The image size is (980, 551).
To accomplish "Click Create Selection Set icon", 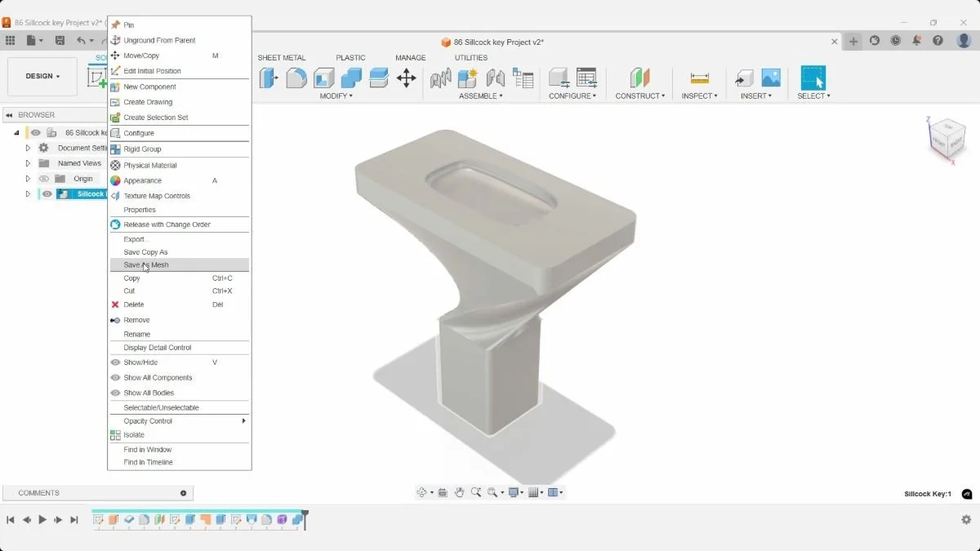I will [x=115, y=118].
